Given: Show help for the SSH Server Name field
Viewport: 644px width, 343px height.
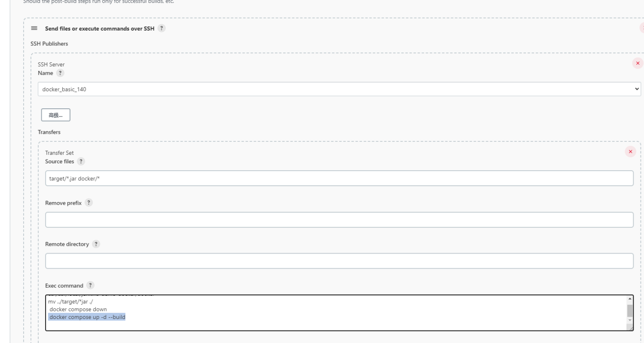Looking at the screenshot, I should click(x=60, y=73).
